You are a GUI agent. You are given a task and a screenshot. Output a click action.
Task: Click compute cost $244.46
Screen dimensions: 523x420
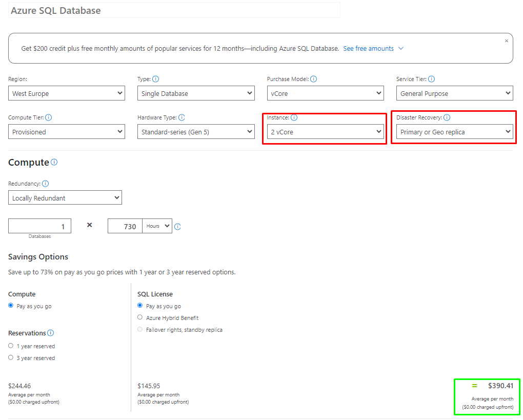[19, 386]
